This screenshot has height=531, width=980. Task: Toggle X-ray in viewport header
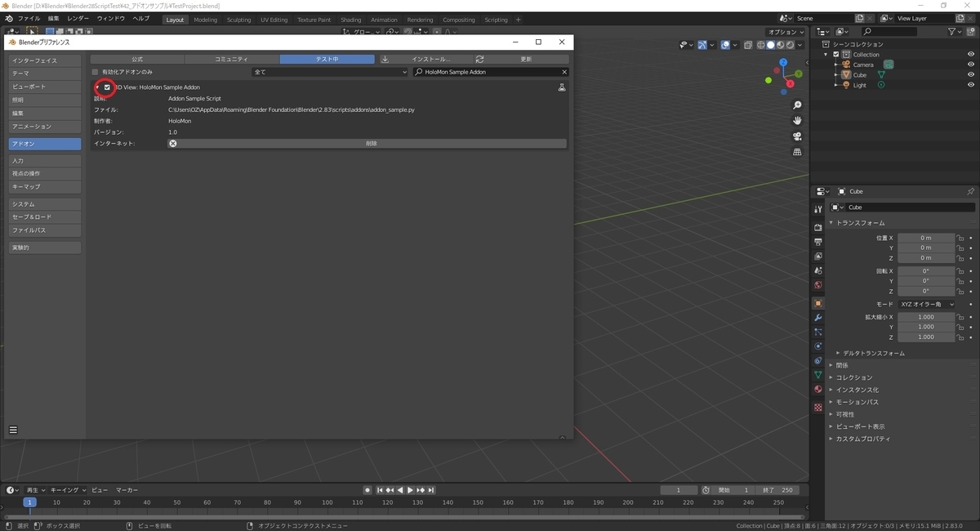pyautogui.click(x=748, y=45)
